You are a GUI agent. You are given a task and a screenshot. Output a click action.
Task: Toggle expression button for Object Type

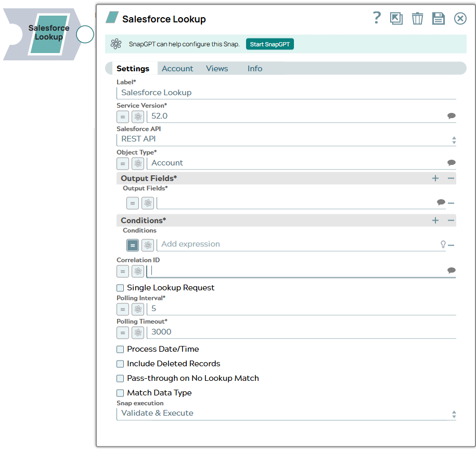coord(123,164)
